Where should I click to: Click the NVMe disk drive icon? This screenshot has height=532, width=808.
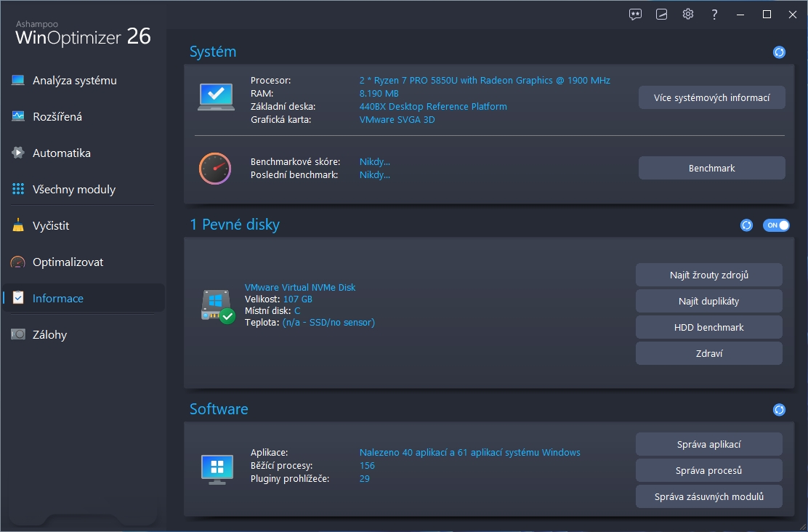tap(217, 307)
